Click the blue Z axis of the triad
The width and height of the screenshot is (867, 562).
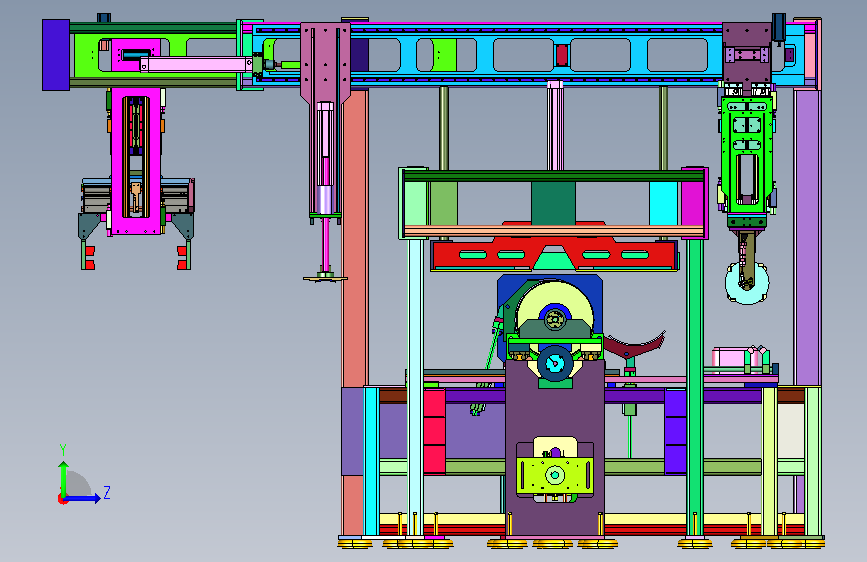click(83, 498)
